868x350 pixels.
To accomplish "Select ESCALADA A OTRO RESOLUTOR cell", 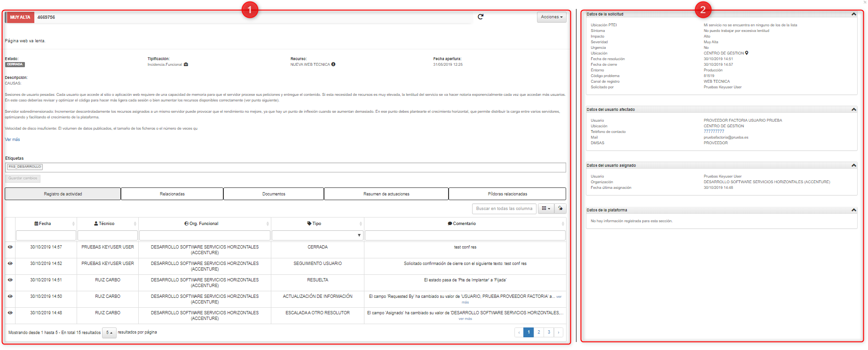I will [x=317, y=316].
